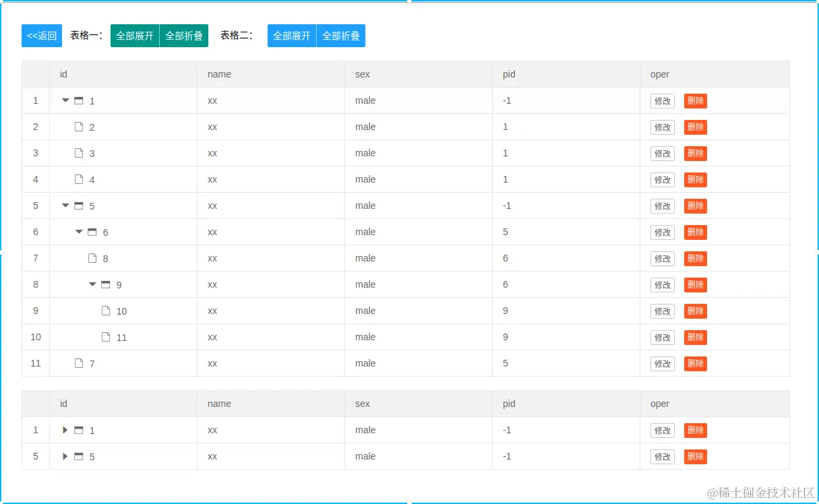
Task: Collapse node id 5 in the first table
Action: click(65, 206)
